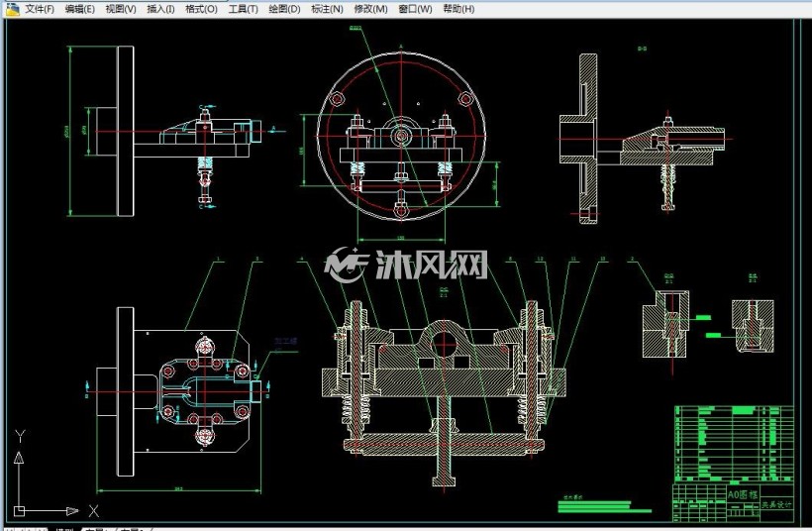Image resolution: width=812 pixels, height=531 pixels.
Task: Click the drawing document icon beside the File menu
Action: (x=12, y=8)
